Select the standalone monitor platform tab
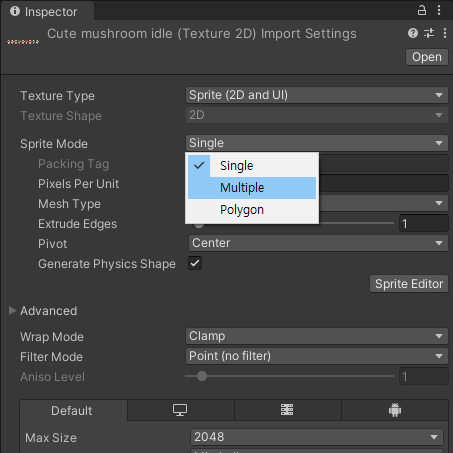This screenshot has height=453, width=453. (x=180, y=410)
